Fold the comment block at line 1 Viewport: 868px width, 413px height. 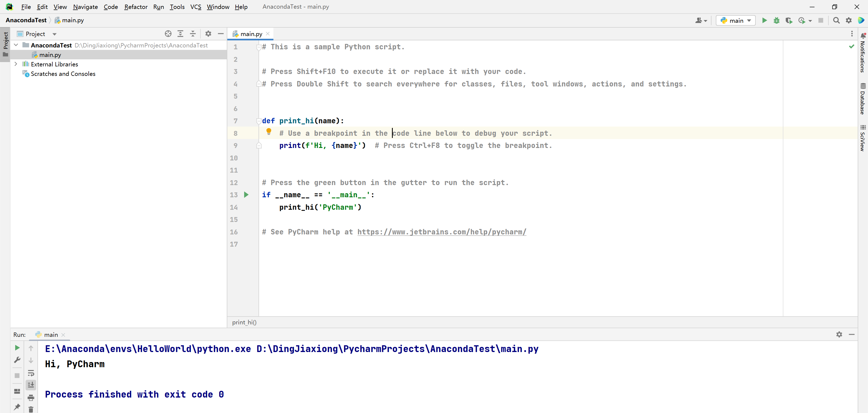pyautogui.click(x=259, y=47)
